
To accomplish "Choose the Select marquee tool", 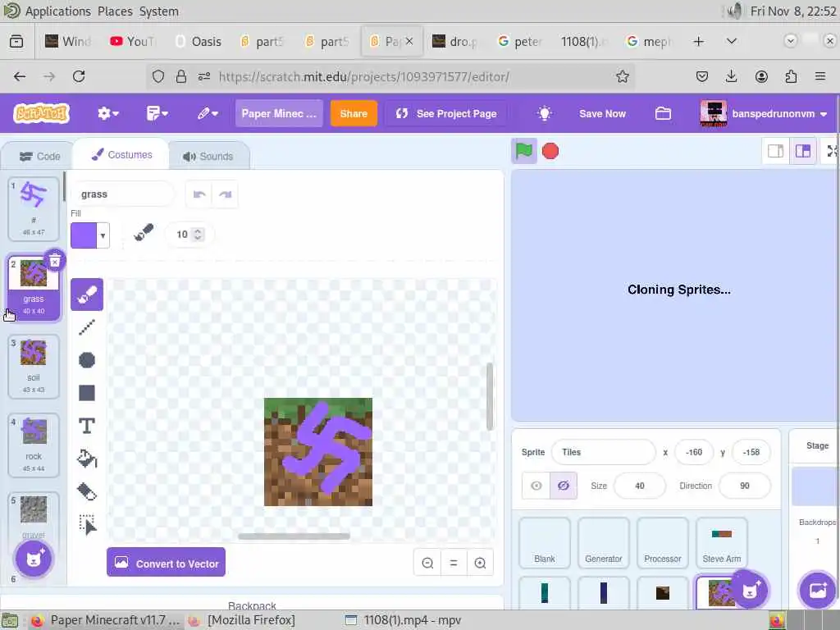I will pyautogui.click(x=87, y=524).
